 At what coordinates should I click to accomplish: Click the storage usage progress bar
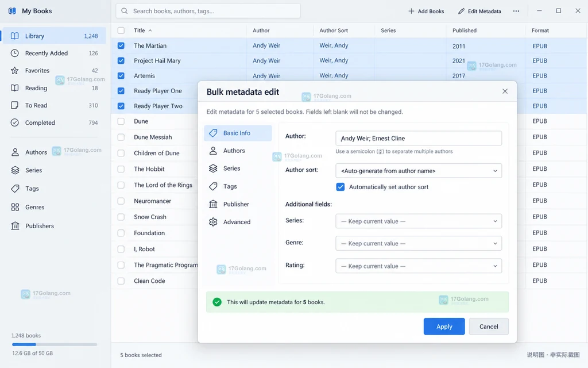pyautogui.click(x=55, y=344)
